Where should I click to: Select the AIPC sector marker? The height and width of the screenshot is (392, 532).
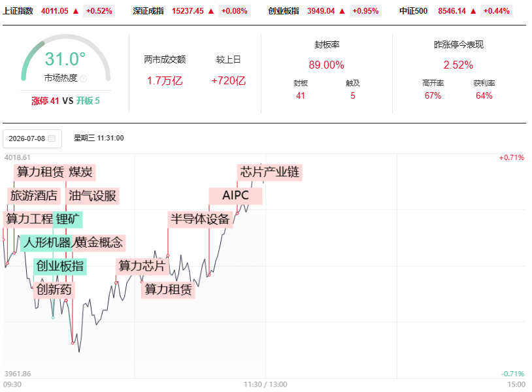point(235,195)
